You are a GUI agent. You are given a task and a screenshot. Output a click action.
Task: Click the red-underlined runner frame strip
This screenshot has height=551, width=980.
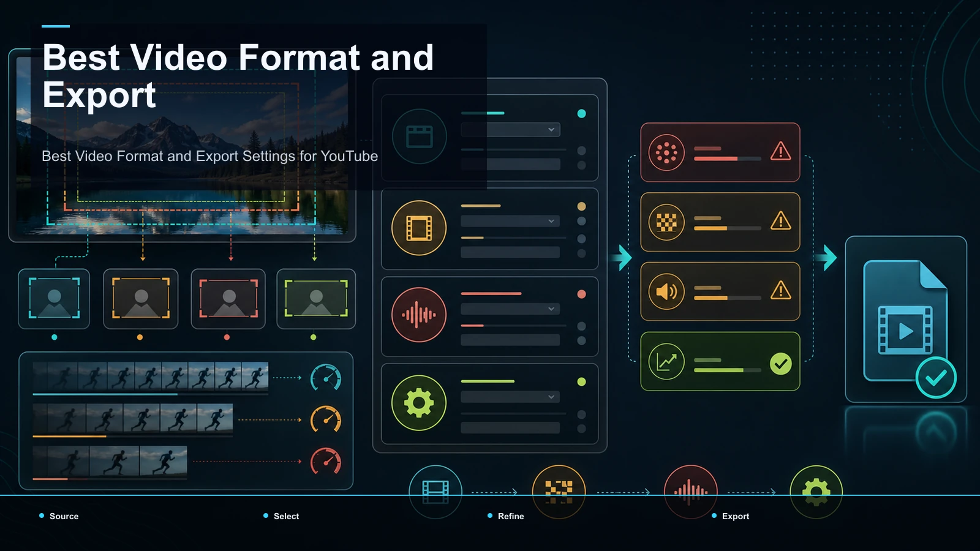110,461
